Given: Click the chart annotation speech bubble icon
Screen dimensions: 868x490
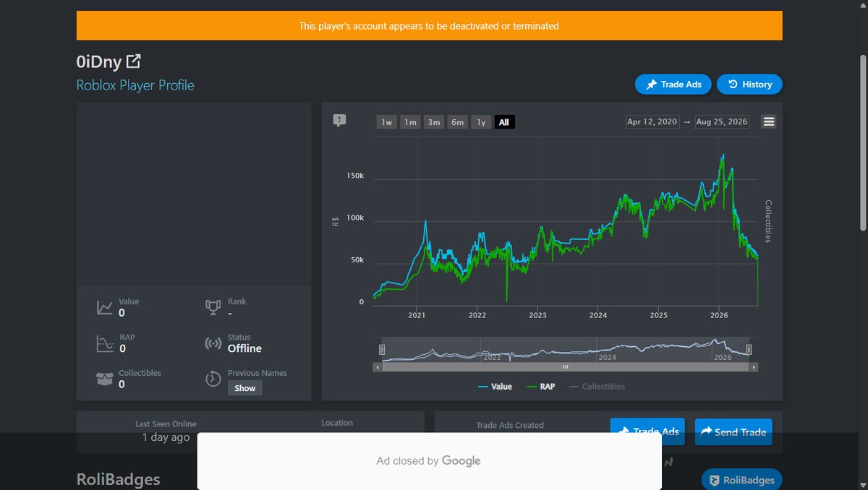Looking at the screenshot, I should click(x=339, y=121).
